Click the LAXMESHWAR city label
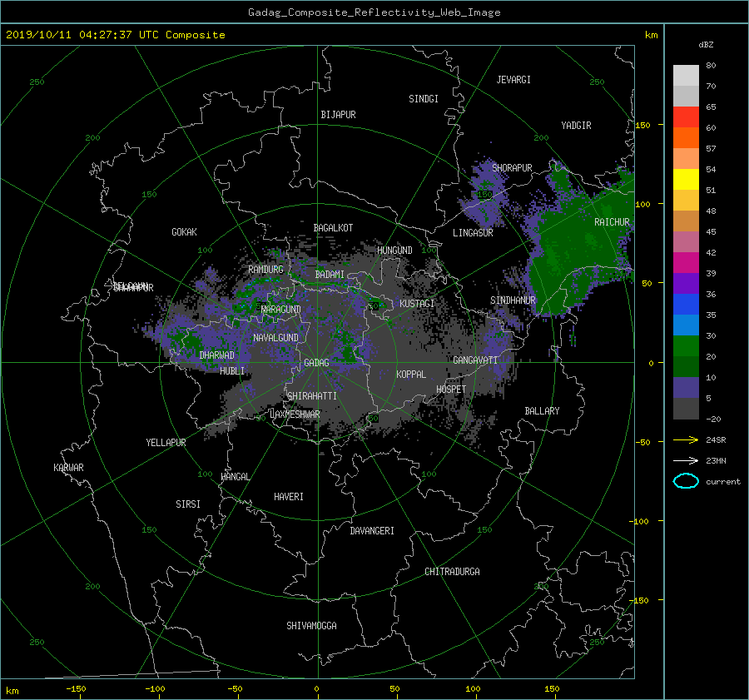749x700 pixels. pyautogui.click(x=295, y=415)
